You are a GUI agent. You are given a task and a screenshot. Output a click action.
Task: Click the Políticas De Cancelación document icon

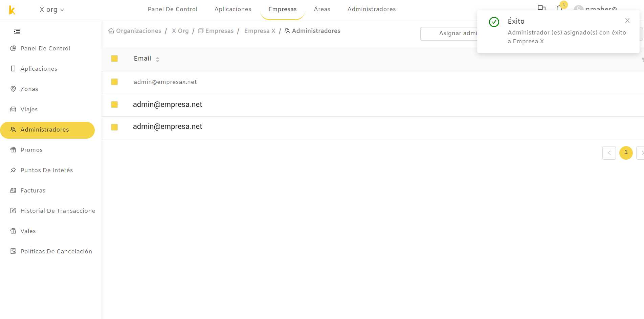pyautogui.click(x=13, y=251)
